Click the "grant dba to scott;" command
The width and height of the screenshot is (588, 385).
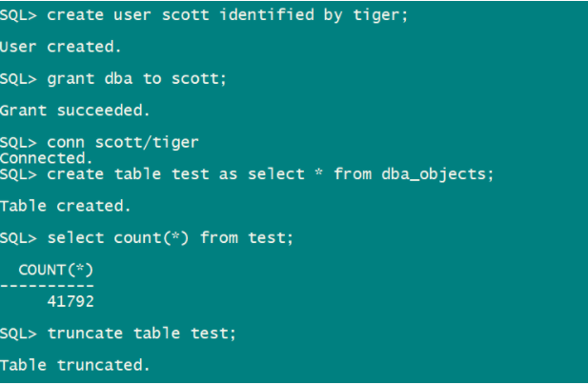tap(136, 78)
